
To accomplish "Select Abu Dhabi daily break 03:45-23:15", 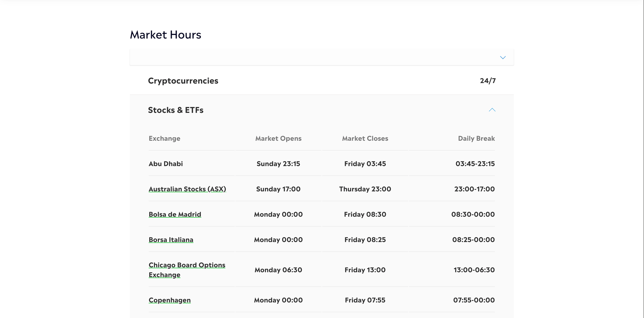I will (x=475, y=164).
